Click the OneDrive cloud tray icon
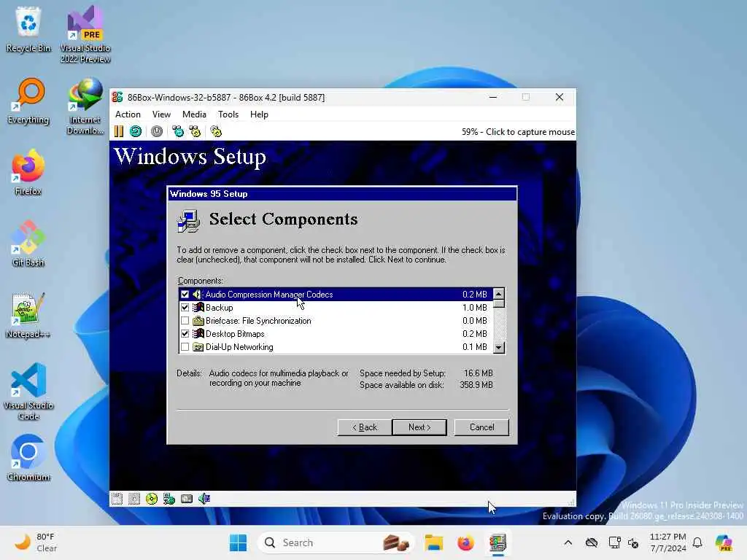 coord(592,542)
